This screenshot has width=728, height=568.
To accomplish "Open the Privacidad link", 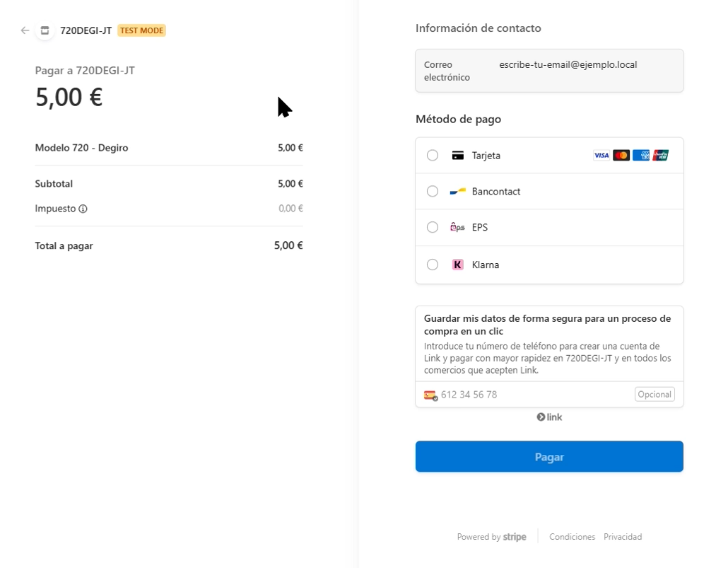I will (x=623, y=537).
